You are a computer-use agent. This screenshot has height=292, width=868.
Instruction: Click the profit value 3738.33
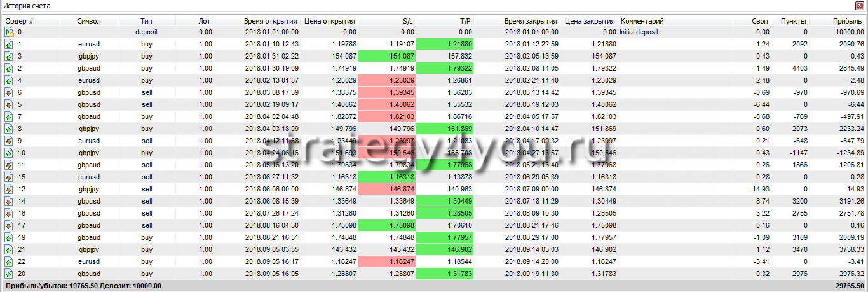[x=848, y=249]
